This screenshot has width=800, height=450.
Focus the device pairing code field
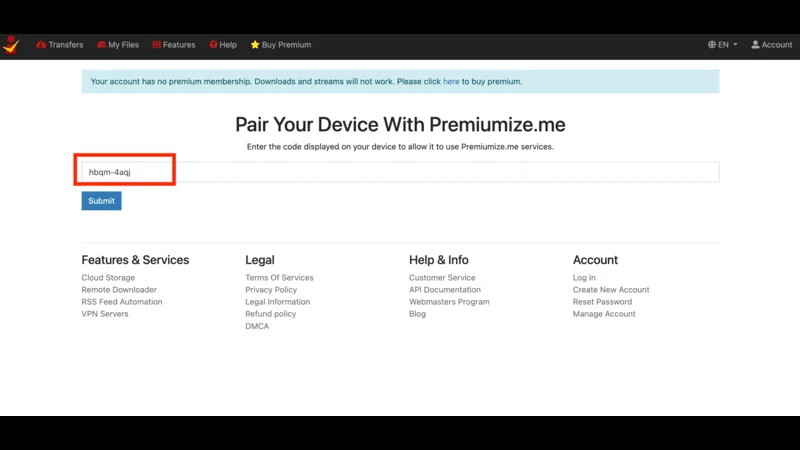400,172
